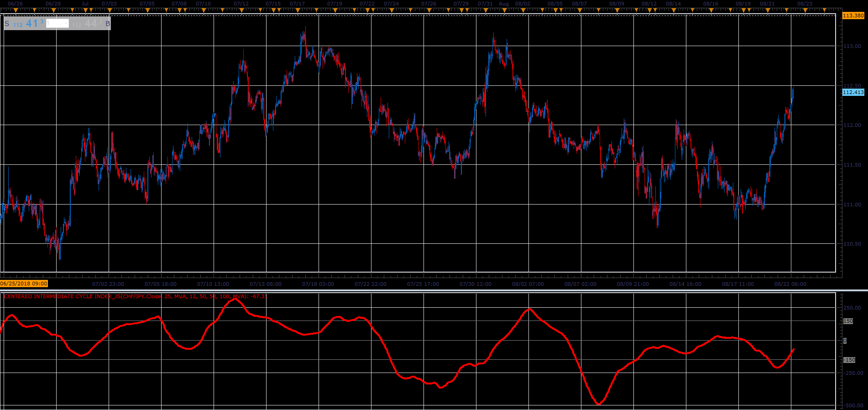Viewport: 868px width, 410px height.
Task: Click the 112.00 price axis label
Action: click(x=852, y=125)
